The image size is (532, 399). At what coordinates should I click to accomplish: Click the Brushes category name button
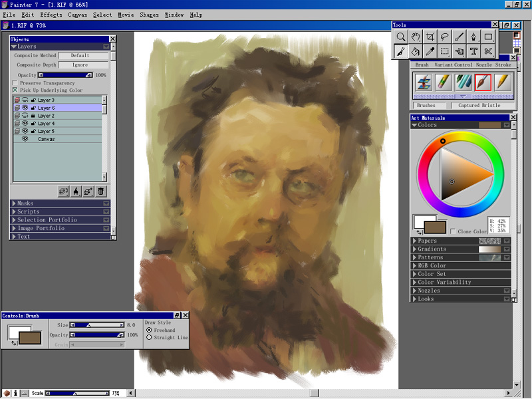pyautogui.click(x=429, y=106)
